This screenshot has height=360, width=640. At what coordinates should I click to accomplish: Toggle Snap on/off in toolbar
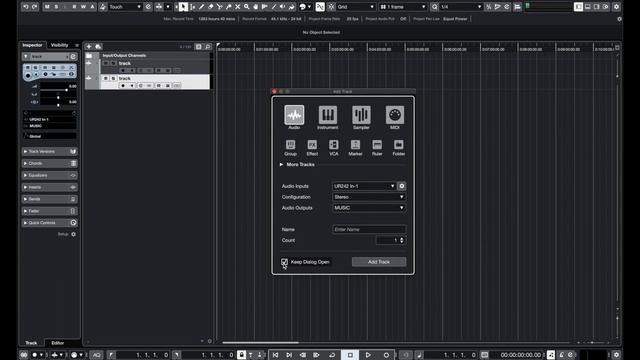(x=320, y=7)
